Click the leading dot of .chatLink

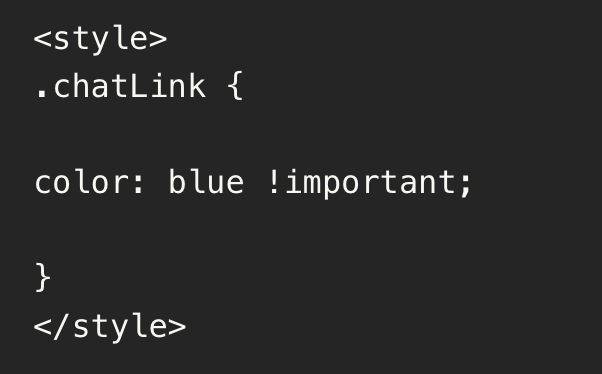point(41,94)
